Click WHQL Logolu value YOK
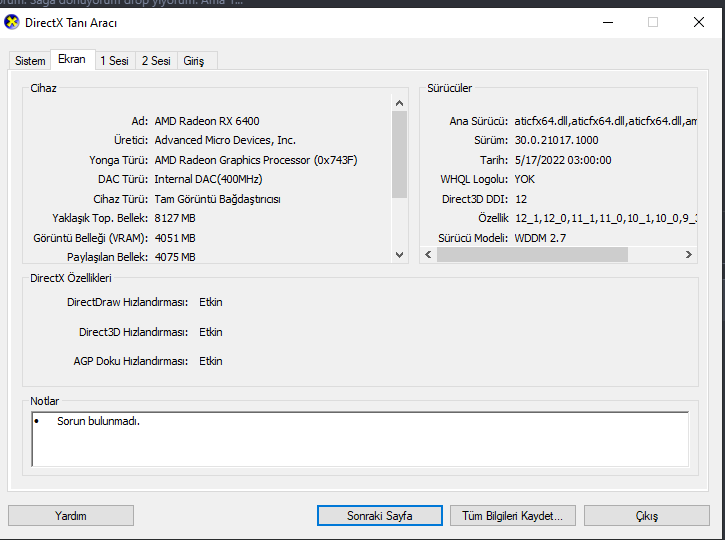This screenshot has width=725, height=540. [525, 179]
